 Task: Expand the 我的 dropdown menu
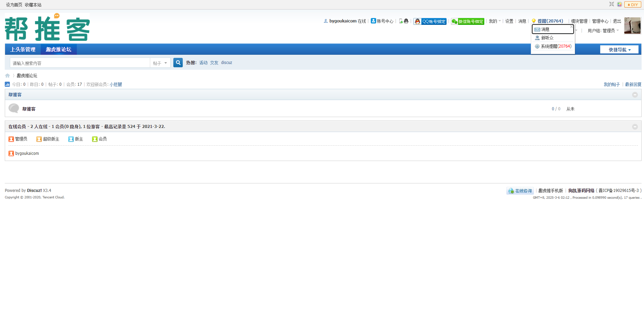[x=494, y=21]
